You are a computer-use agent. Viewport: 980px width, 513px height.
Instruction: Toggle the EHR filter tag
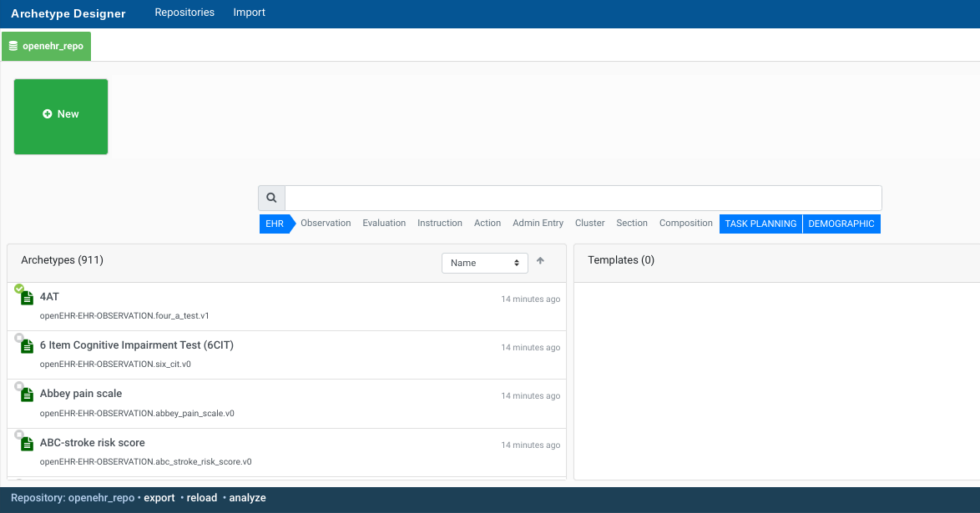275,224
